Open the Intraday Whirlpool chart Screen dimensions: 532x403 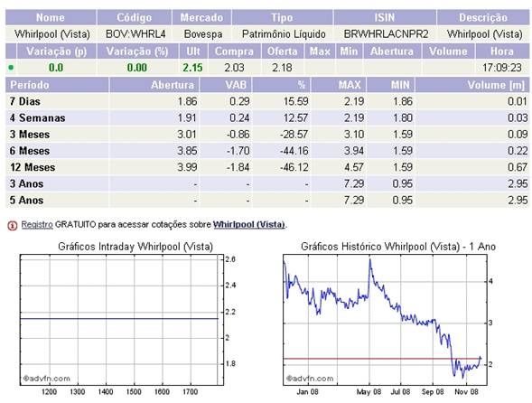[122, 320]
